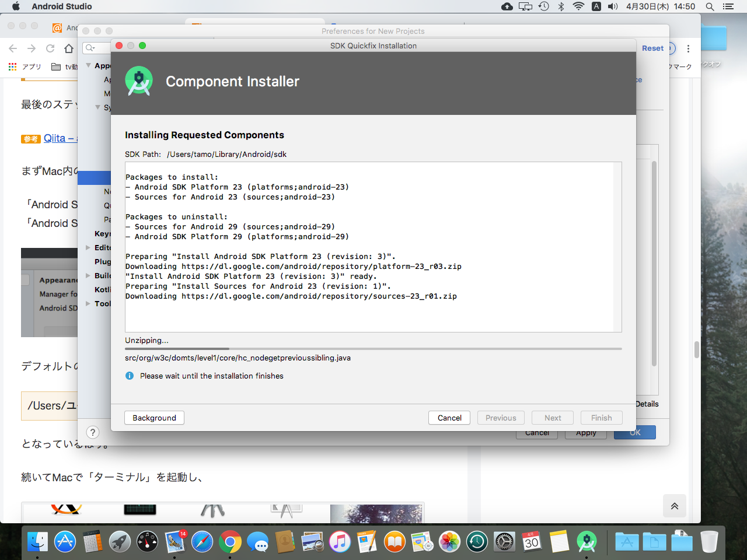747x560 pixels.
Task: Reload the page in Chrome
Action: tap(50, 48)
